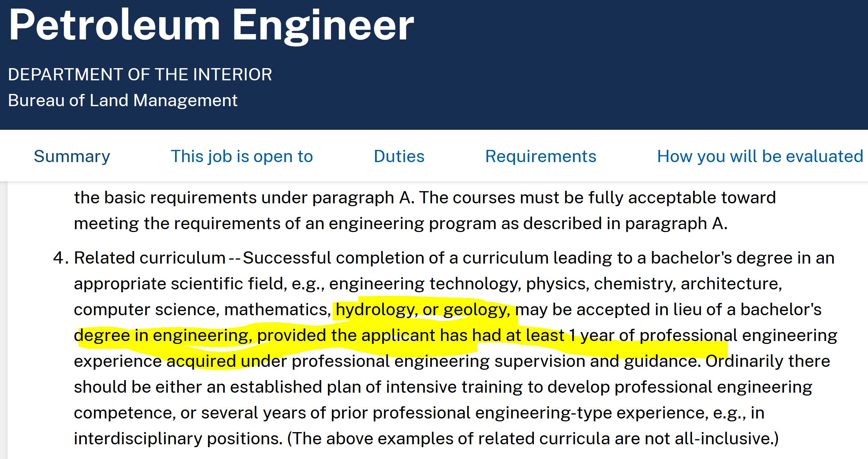This screenshot has height=459, width=868.
Task: Click the DEPARTMENT OF THE INTERIOR text
Action: pos(140,75)
